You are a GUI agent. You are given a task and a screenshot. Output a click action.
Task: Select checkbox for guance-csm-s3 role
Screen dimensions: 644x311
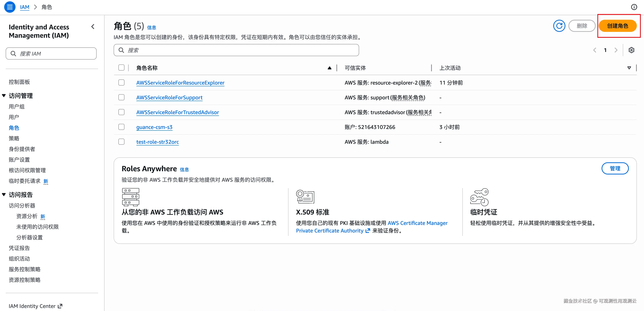(121, 127)
